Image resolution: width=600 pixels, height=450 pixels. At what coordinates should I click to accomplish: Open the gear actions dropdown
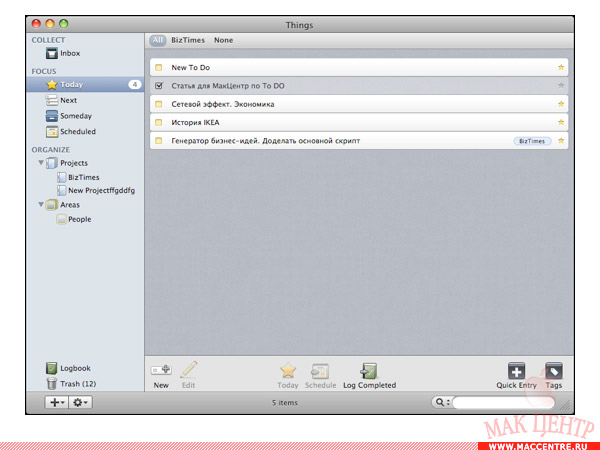(x=80, y=402)
